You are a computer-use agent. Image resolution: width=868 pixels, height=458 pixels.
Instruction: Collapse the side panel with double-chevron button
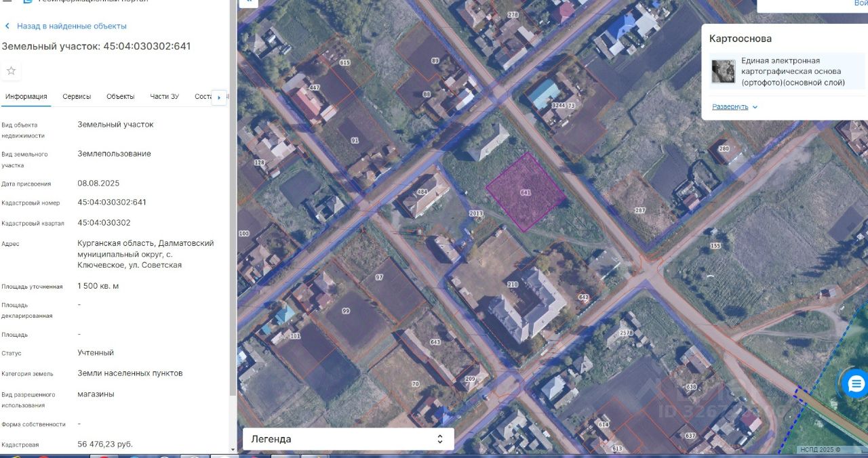click(x=249, y=3)
